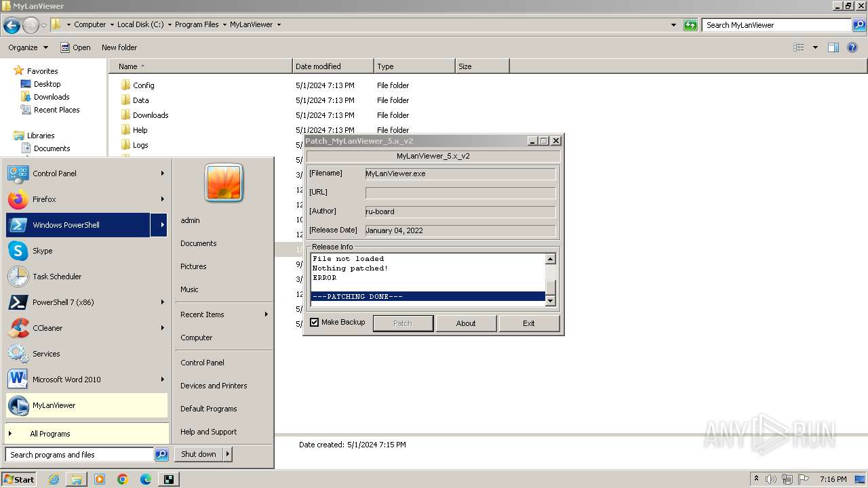Expand Control Panel submenu arrow
868x488 pixels.
pyautogui.click(x=163, y=174)
